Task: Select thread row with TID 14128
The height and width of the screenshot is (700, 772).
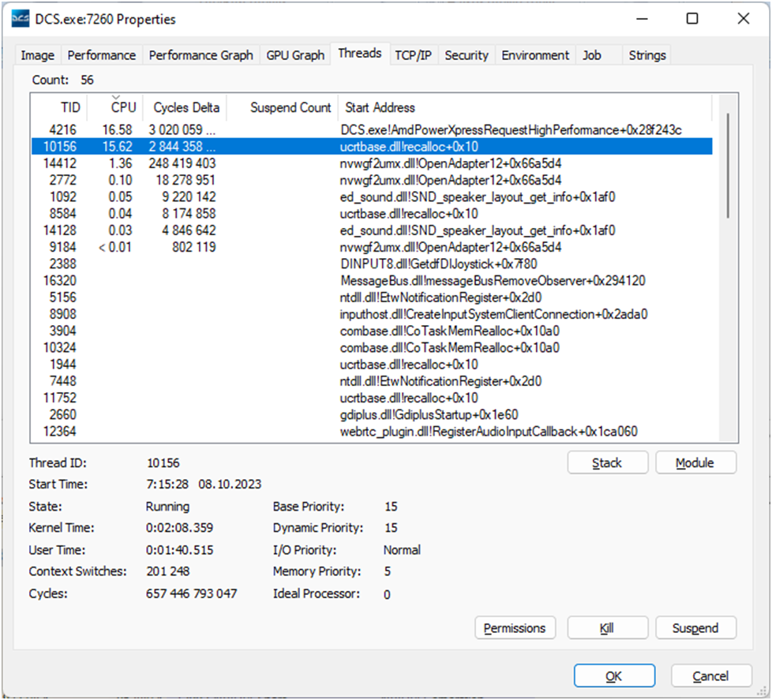Action: tap(372, 230)
